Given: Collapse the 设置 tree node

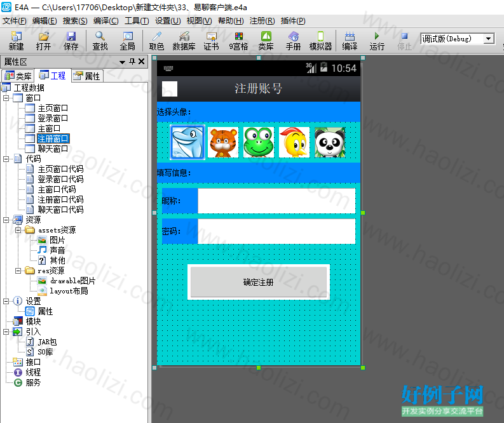Looking at the screenshot, I should tap(6, 301).
